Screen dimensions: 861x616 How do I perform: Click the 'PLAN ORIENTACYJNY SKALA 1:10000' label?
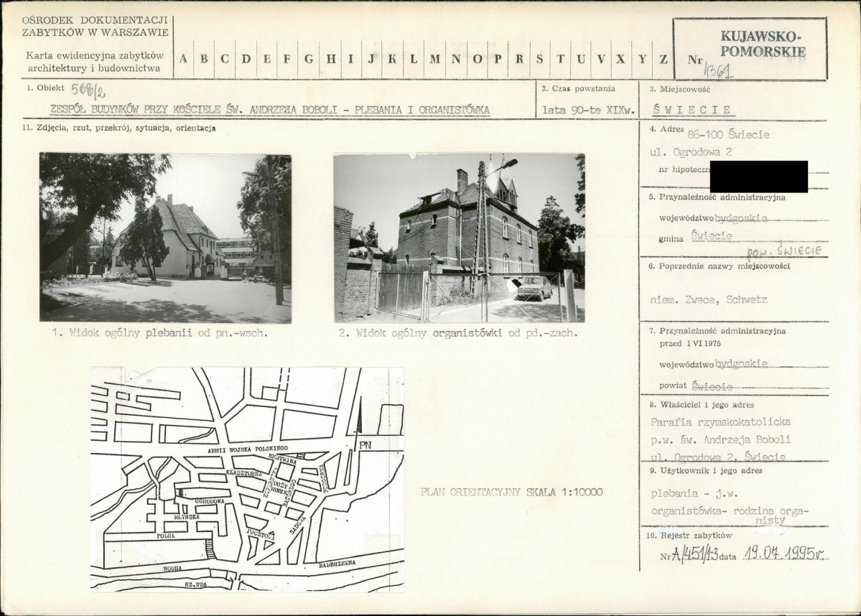point(512,492)
